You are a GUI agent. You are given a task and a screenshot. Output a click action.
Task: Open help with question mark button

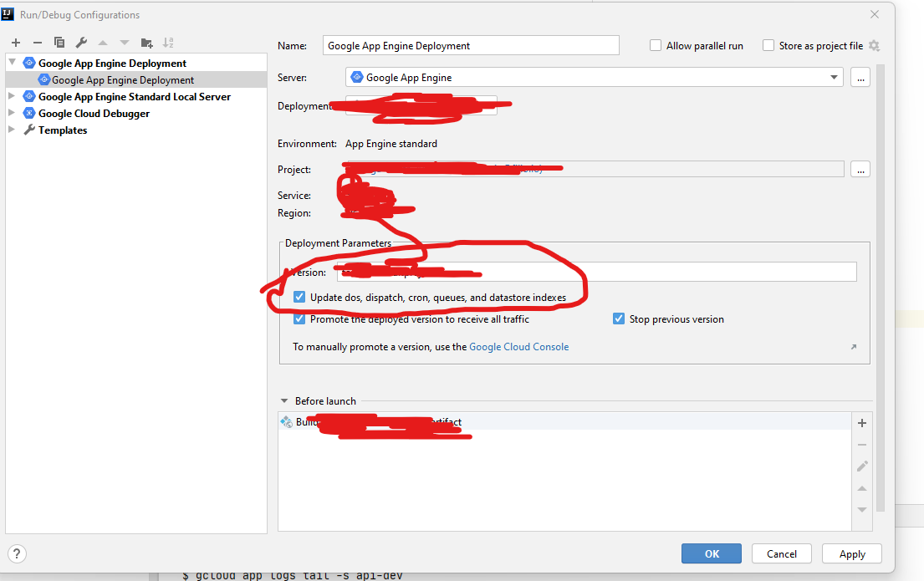point(17,554)
